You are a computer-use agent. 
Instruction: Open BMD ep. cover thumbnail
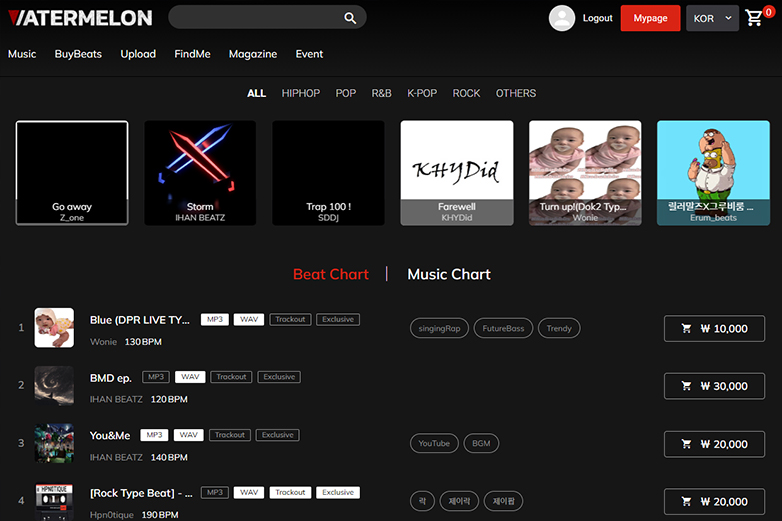point(54,386)
